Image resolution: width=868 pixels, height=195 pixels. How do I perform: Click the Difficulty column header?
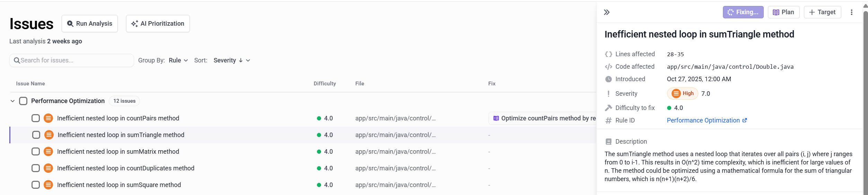click(x=325, y=84)
